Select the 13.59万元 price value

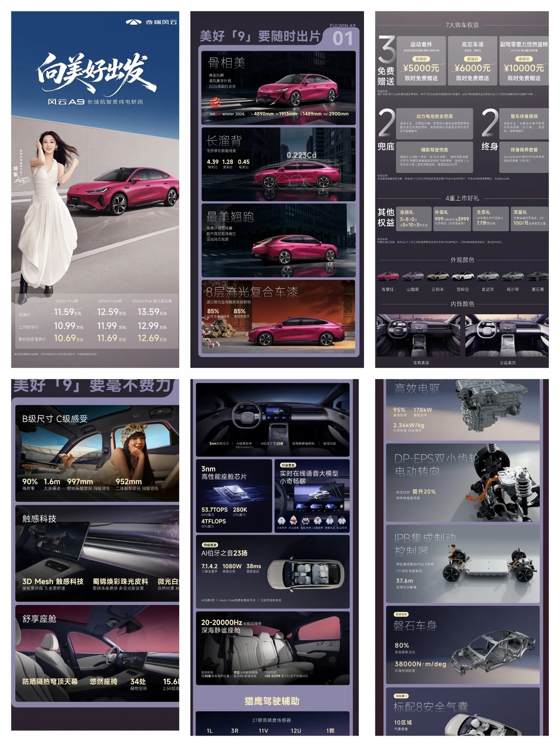(152, 312)
